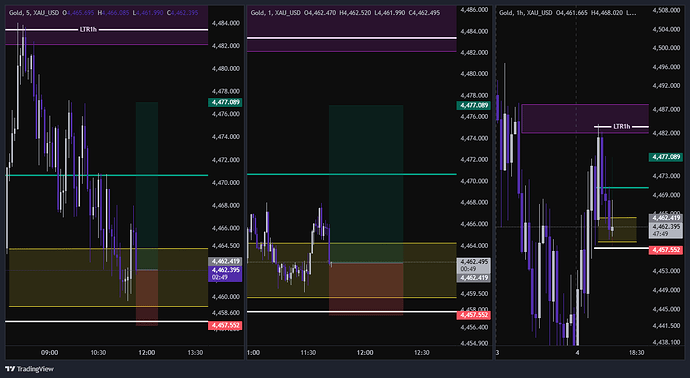Viewport: 690px width, 378px height.
Task: Click green 4,477.089 label in 5-minute chart
Action: 225,102
